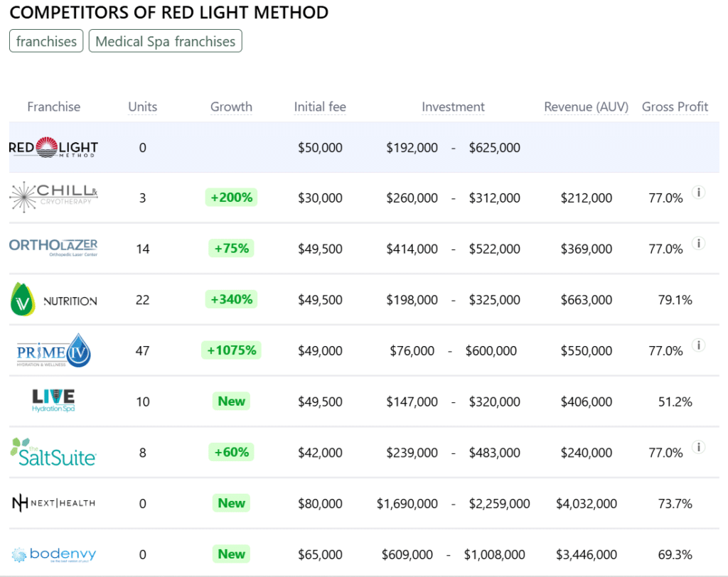Click the franchises tag

click(46, 41)
